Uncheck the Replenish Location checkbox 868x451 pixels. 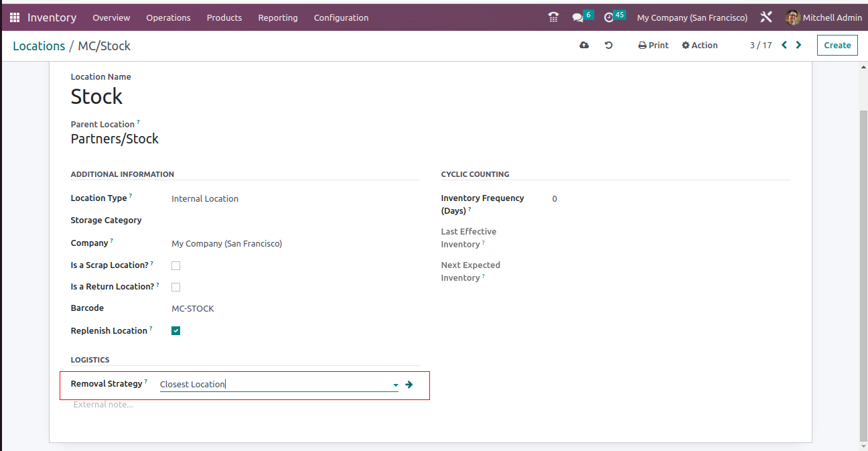pos(176,330)
